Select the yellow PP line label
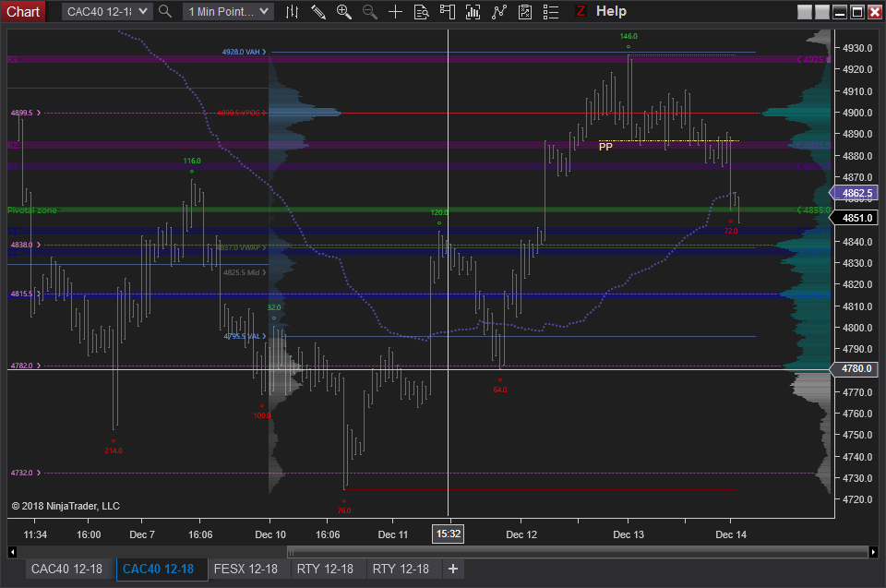This screenshot has width=886, height=588. (605, 147)
